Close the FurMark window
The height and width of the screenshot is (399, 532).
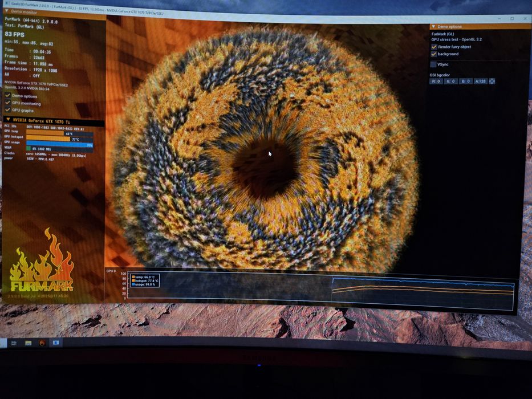(x=525, y=19)
